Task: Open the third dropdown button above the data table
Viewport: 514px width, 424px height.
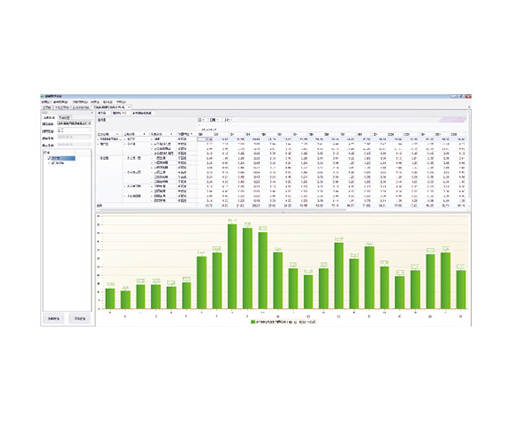Action: [228, 120]
